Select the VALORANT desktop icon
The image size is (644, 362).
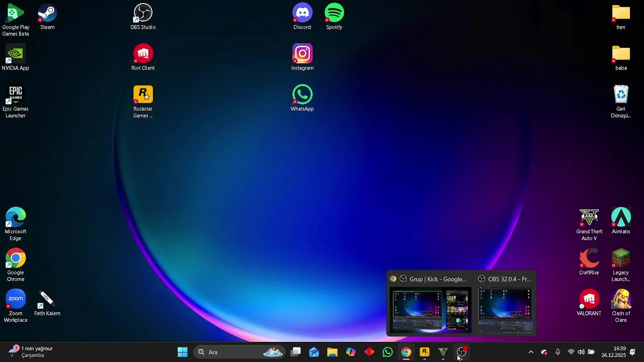(589, 303)
